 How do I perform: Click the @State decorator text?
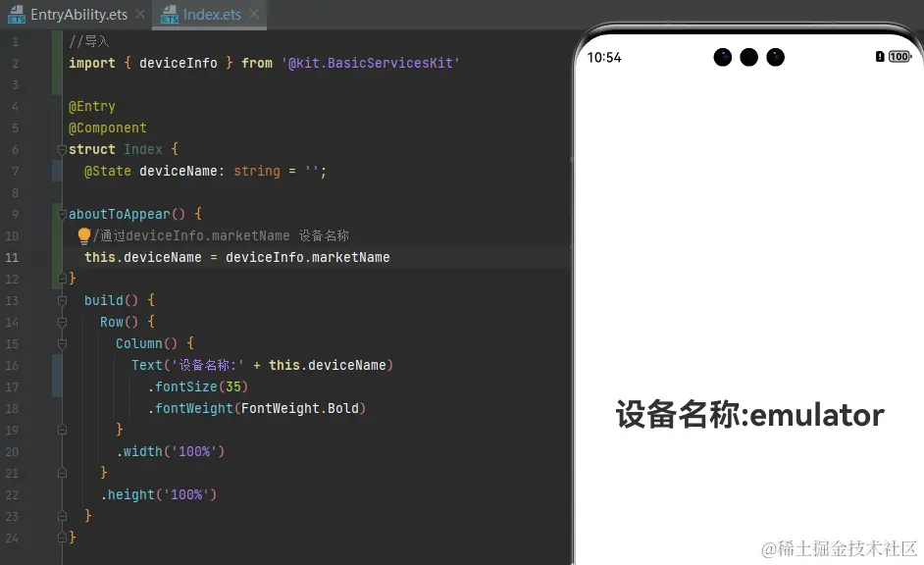pos(107,171)
